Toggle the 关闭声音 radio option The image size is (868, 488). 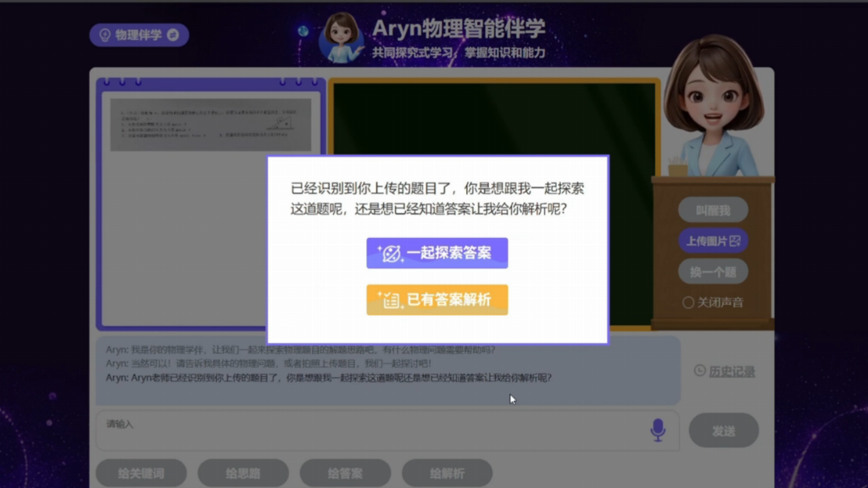688,302
